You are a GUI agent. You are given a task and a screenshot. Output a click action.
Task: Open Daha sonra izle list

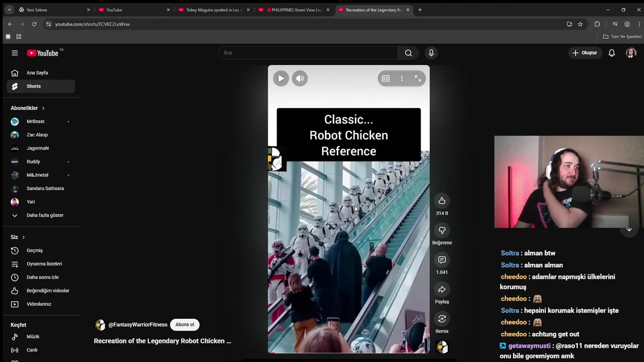[x=41, y=278]
